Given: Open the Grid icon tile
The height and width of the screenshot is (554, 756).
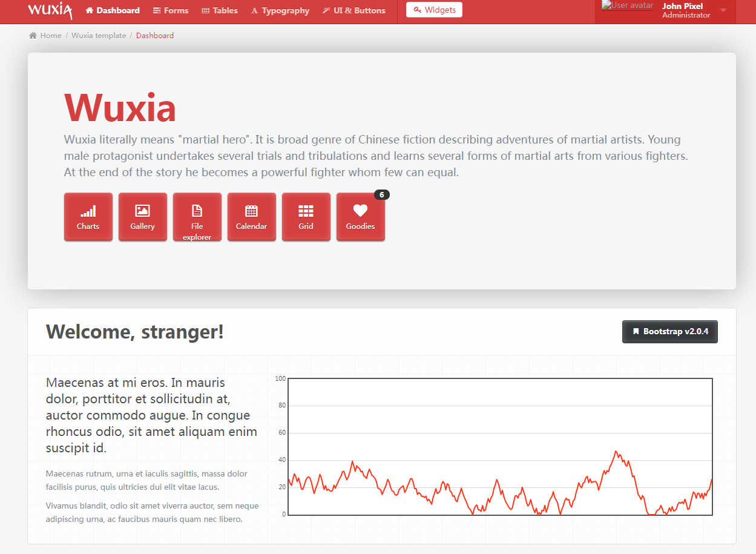Looking at the screenshot, I should point(306,217).
